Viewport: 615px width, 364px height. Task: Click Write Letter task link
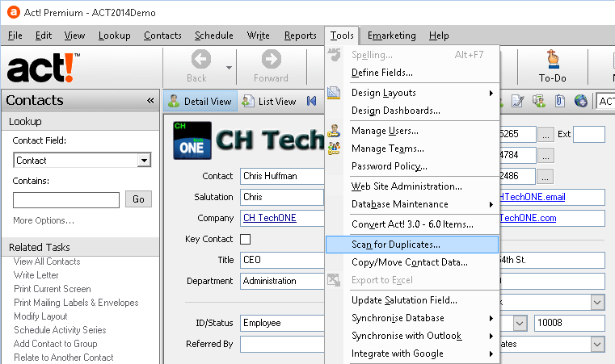click(36, 275)
